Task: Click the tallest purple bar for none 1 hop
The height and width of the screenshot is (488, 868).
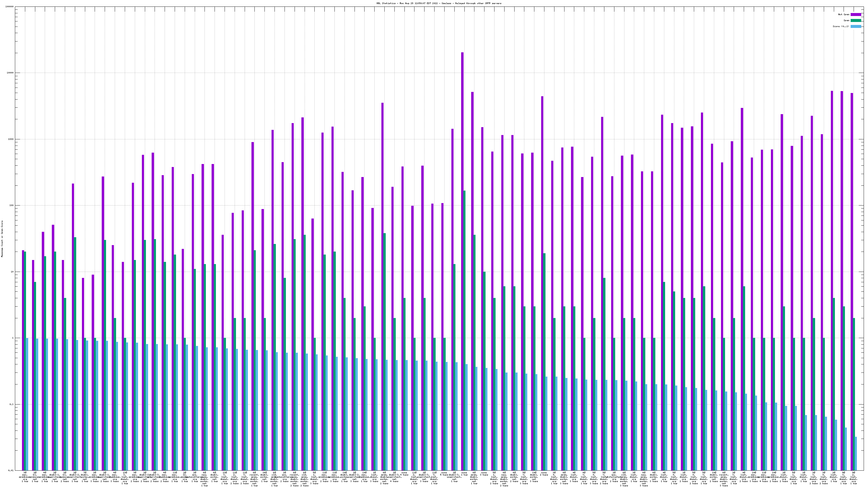Action: click(x=462, y=236)
